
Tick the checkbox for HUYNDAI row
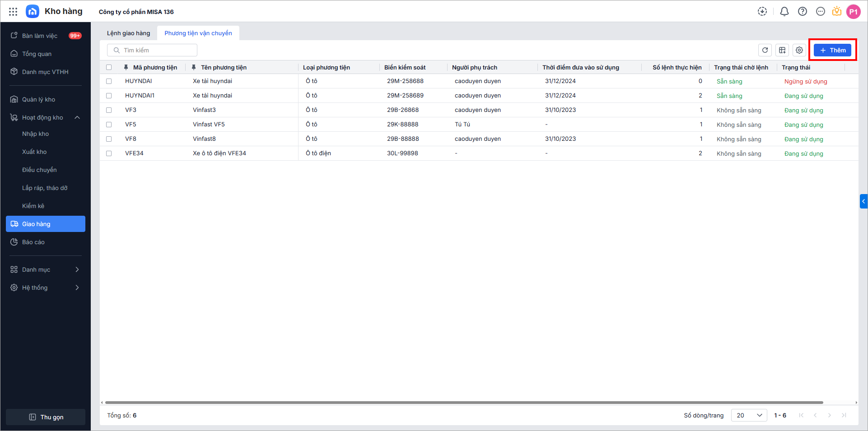point(109,81)
